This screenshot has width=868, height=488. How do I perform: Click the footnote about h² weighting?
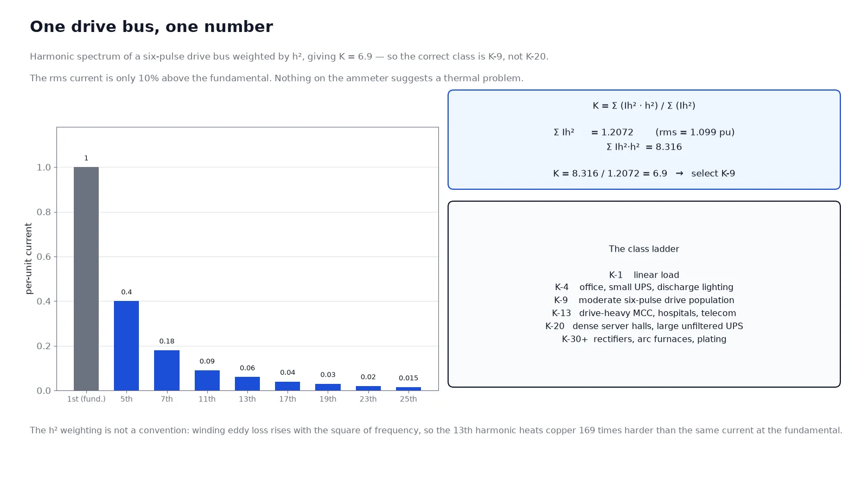coord(436,431)
